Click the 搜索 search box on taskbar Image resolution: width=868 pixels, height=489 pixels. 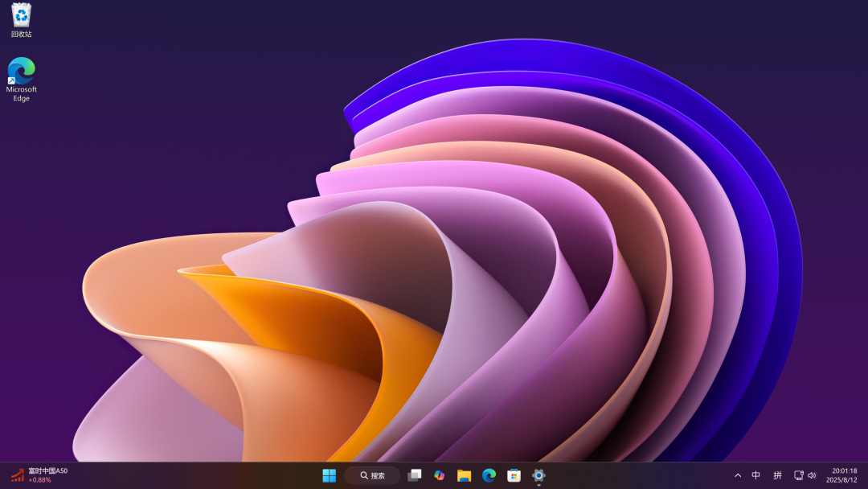372,475
